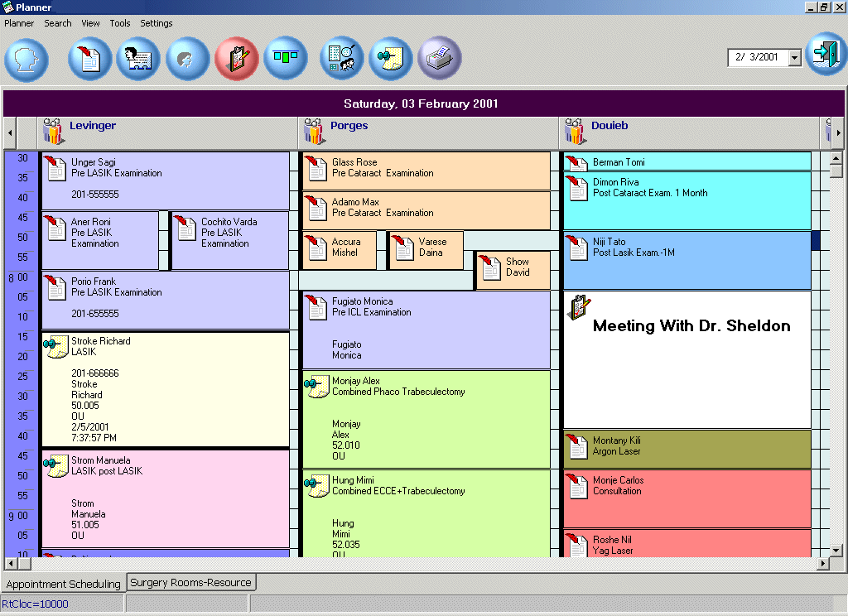Open the Planner menu
This screenshot has width=848, height=616.
pos(19,23)
